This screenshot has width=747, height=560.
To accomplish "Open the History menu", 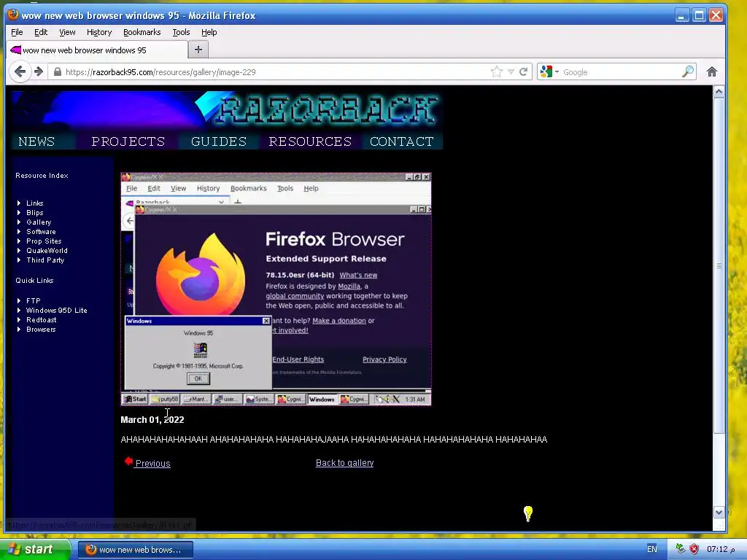I will click(99, 32).
